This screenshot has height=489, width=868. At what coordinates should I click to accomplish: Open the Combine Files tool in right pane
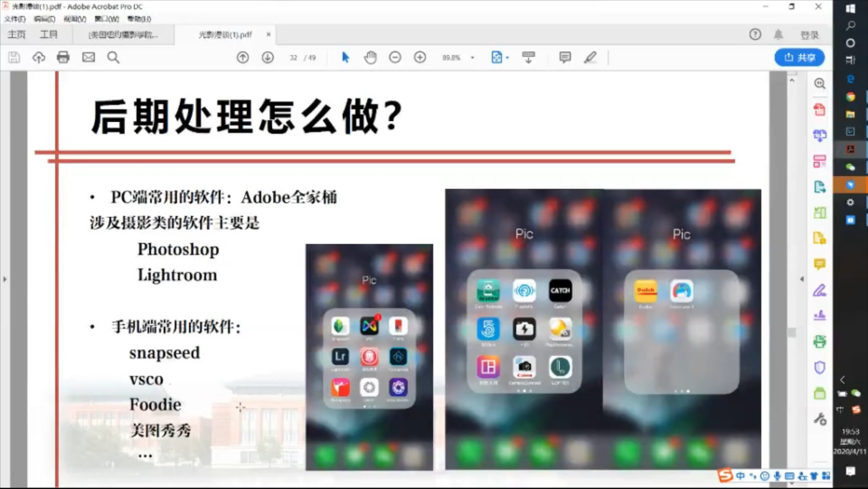pyautogui.click(x=819, y=135)
